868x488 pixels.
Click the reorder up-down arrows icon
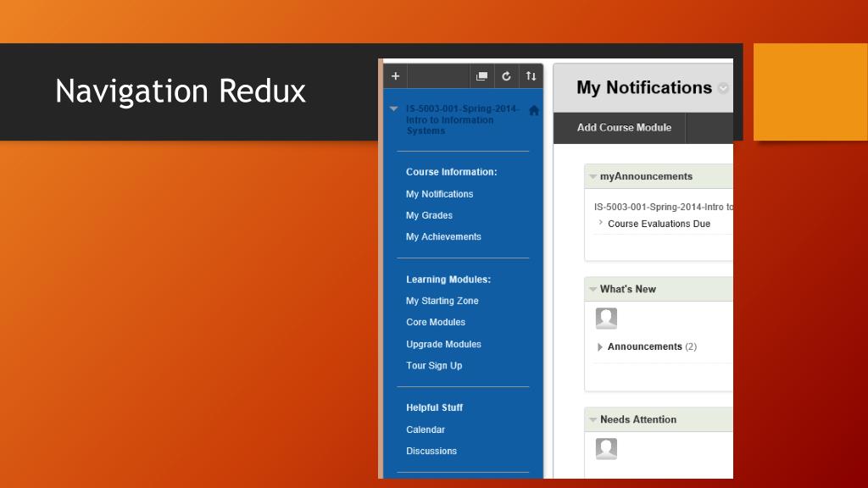point(531,76)
